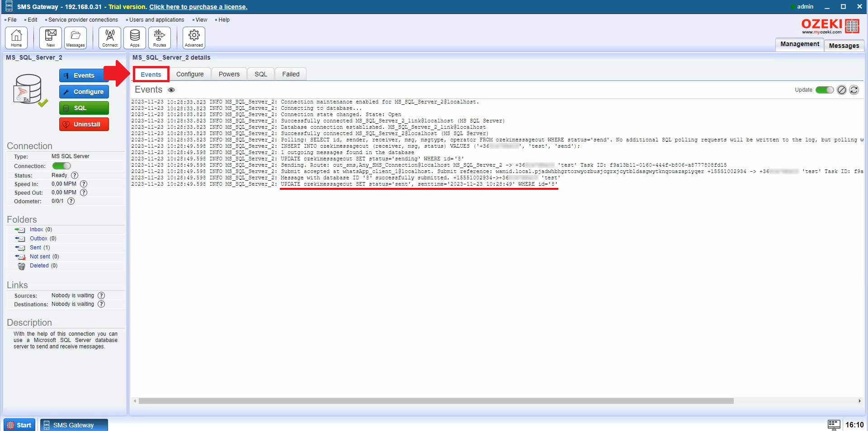Open the File menu
The width and height of the screenshot is (868, 431).
(x=12, y=20)
